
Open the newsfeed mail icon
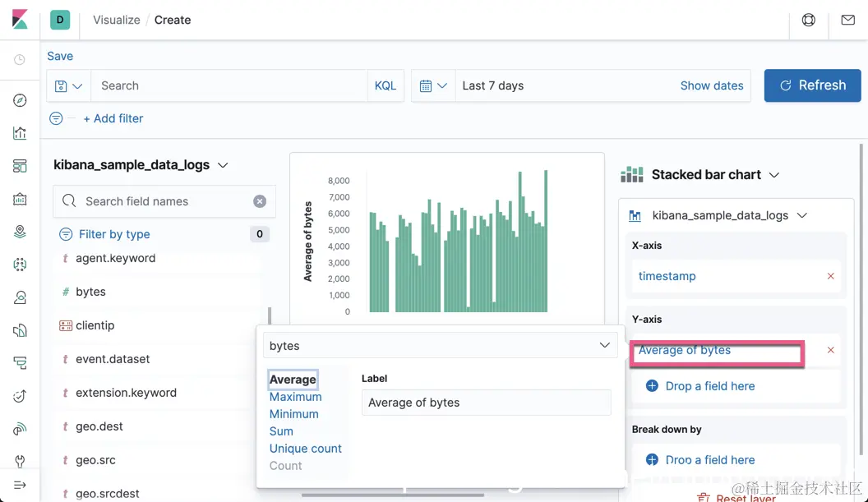click(x=847, y=20)
